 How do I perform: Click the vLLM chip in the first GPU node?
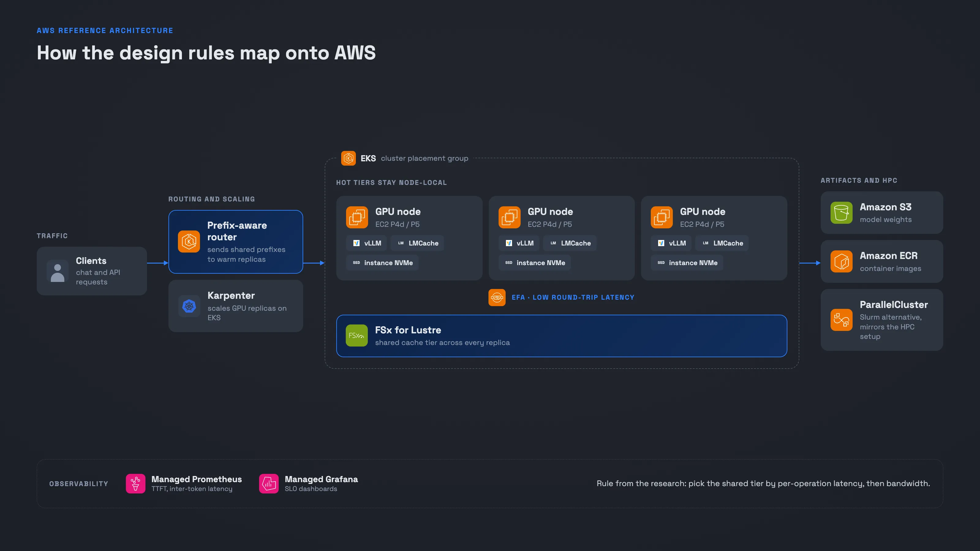(367, 243)
